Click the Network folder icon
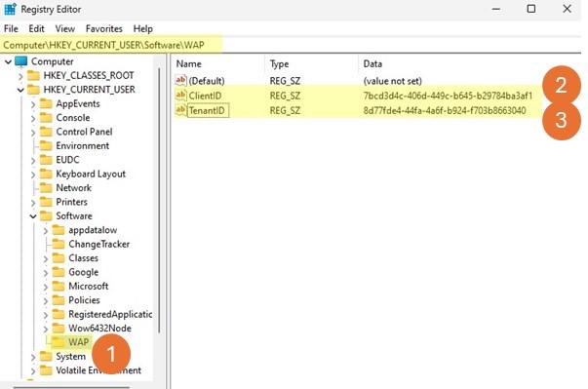588x389 pixels. click(x=46, y=188)
